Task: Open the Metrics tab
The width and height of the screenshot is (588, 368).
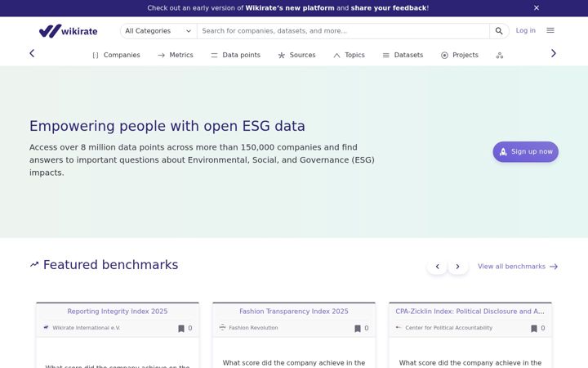Action: [x=176, y=56]
